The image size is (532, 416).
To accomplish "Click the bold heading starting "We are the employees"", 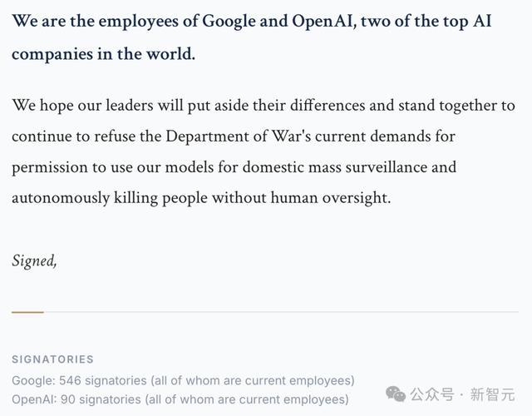I will (x=251, y=21).
